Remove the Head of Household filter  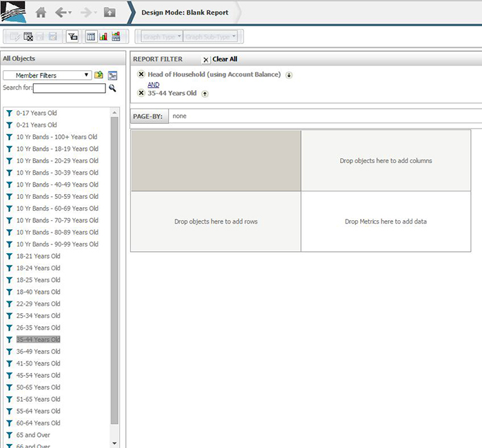[x=141, y=74]
